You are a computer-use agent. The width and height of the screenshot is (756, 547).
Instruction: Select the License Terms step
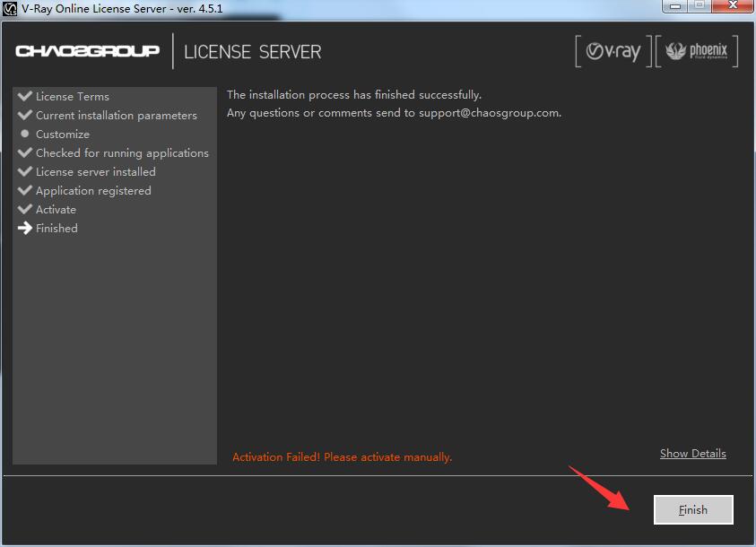(73, 96)
